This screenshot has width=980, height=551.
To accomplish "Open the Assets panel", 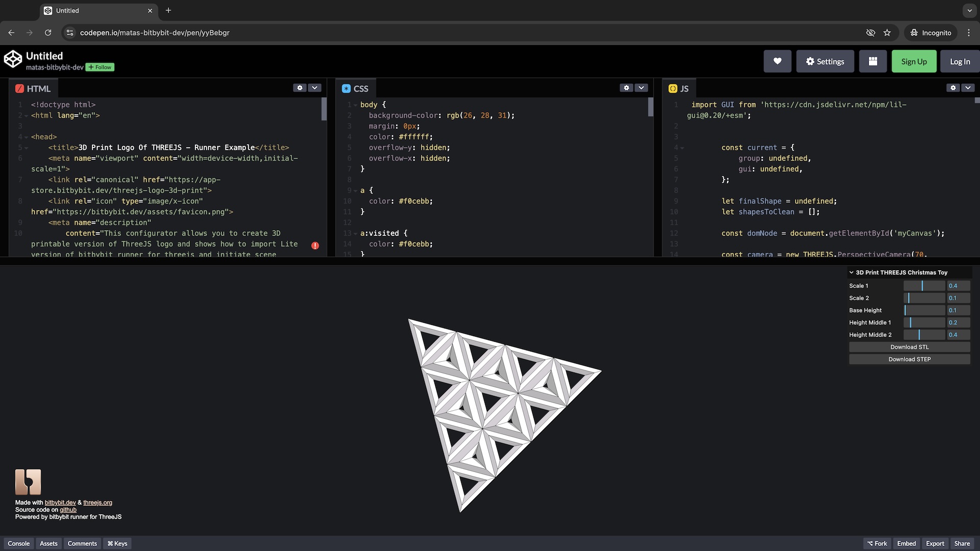I will (48, 543).
